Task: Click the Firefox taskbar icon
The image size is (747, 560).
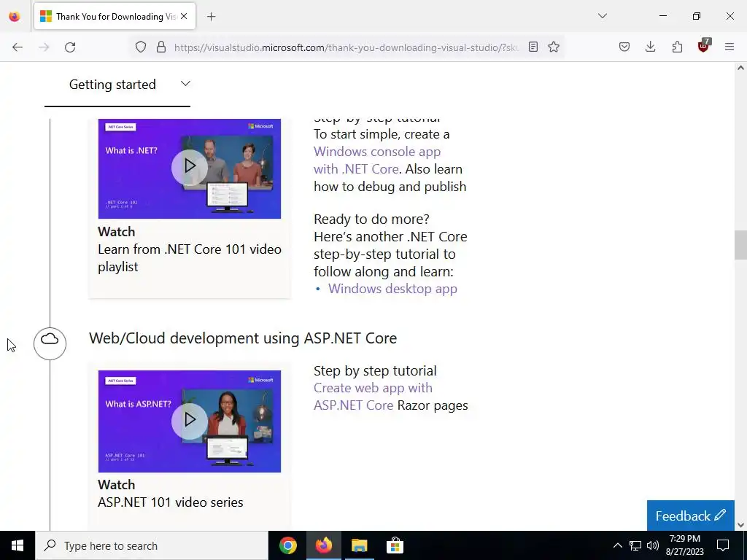Action: tap(323, 545)
